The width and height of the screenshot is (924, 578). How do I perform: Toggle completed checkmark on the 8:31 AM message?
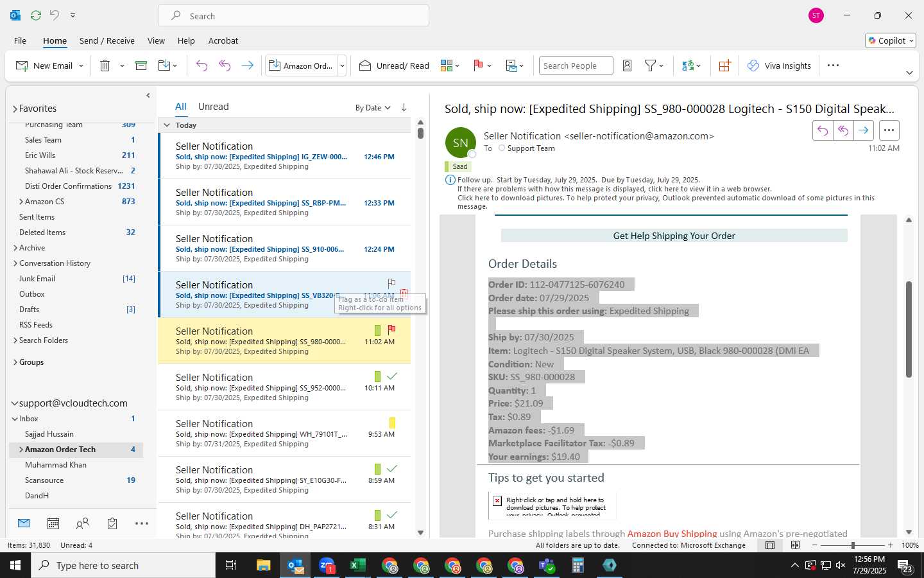point(392,514)
